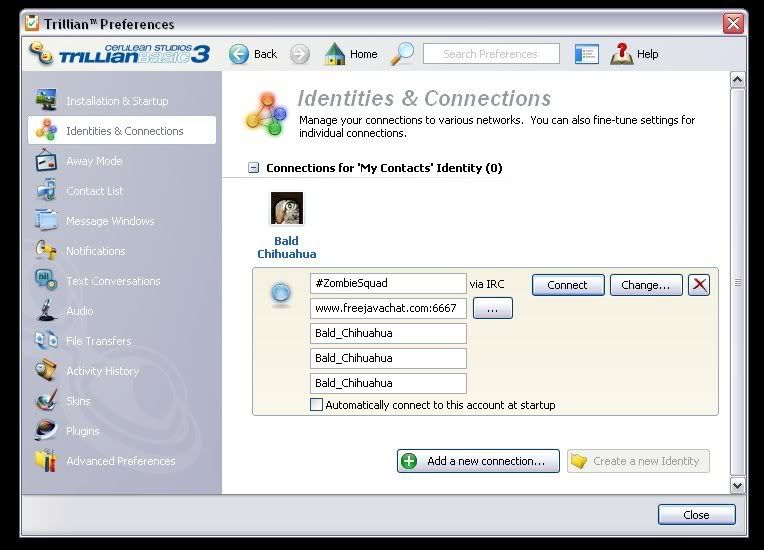Click the Help label text
This screenshot has width=764, height=550.
648,54
